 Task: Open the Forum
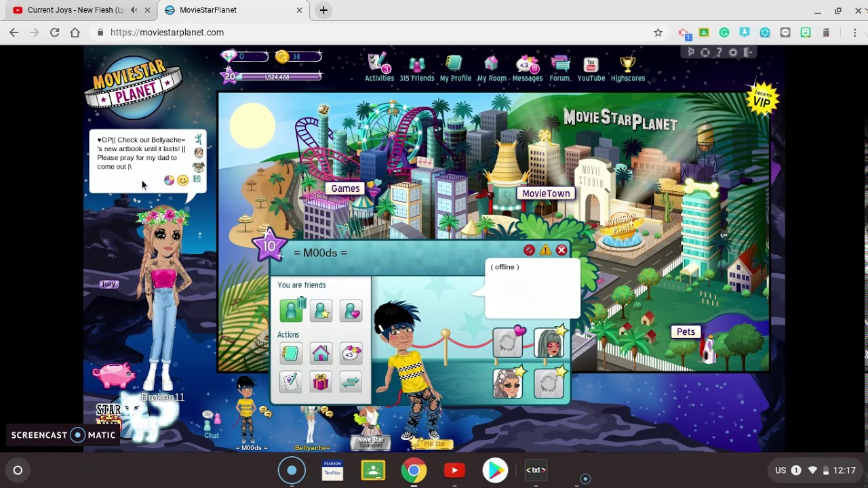[559, 68]
